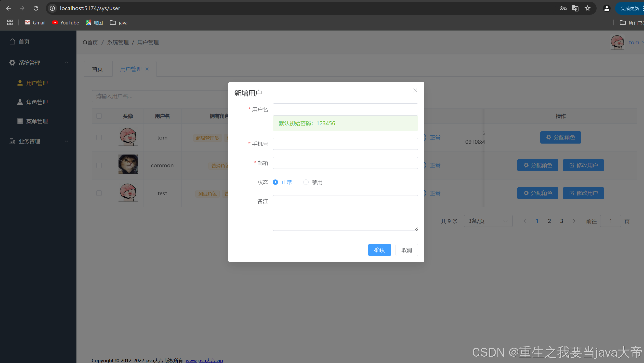Click the 取消 button in dialog
The height and width of the screenshot is (363, 644).
(x=406, y=250)
